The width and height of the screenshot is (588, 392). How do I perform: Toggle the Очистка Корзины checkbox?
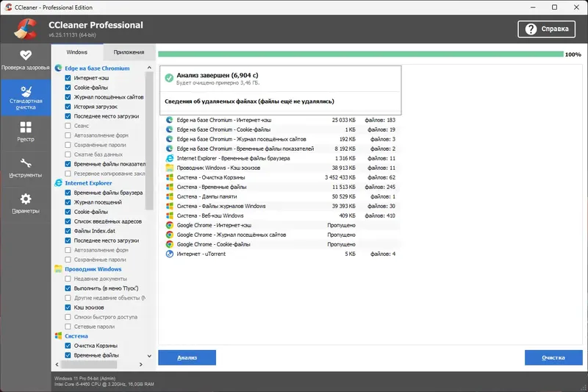pos(68,346)
